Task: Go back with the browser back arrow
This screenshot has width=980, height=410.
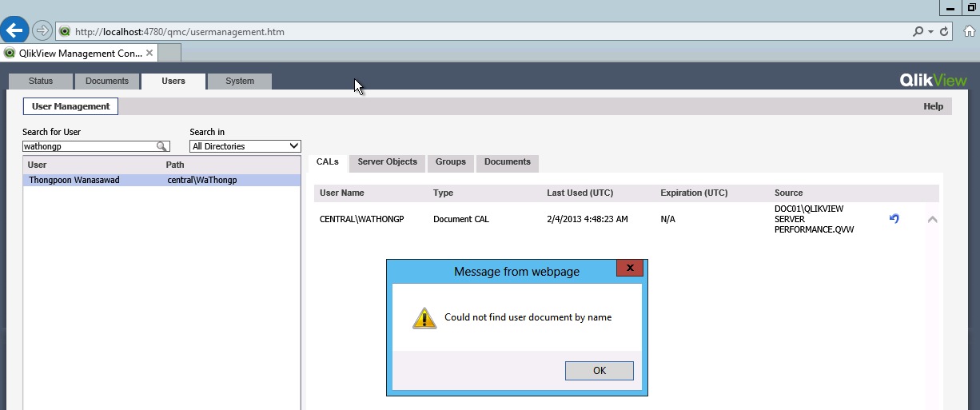Action: (14, 30)
